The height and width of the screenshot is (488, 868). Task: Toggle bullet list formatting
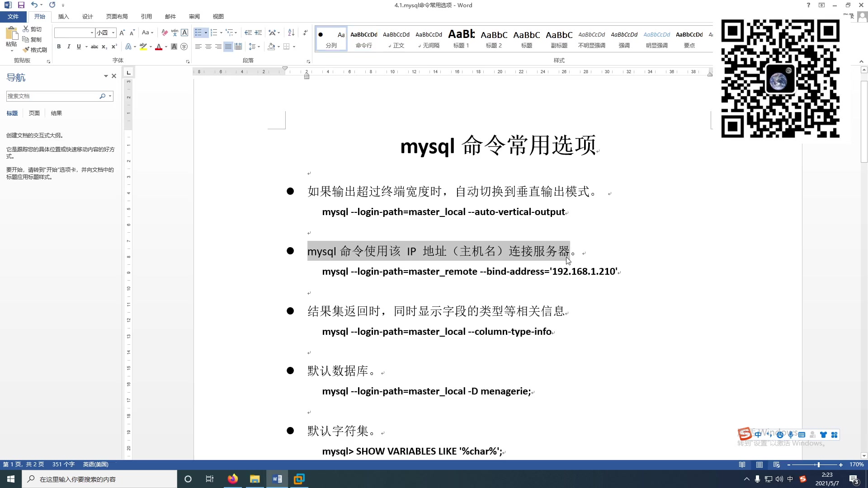[x=198, y=33]
